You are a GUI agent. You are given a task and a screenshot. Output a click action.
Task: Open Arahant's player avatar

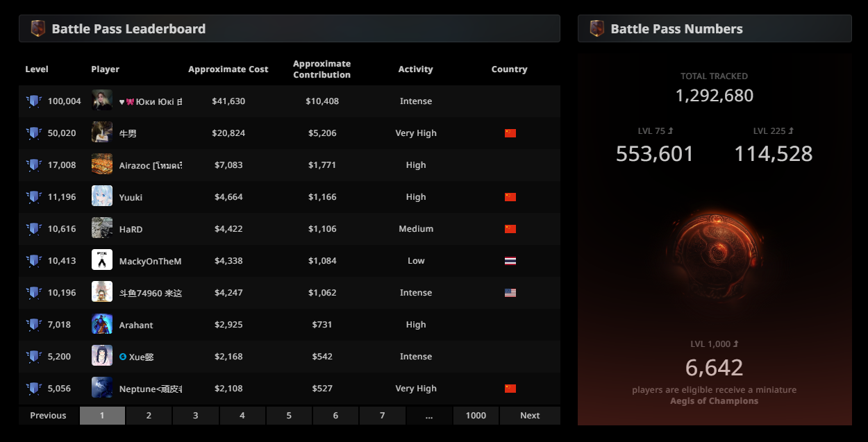102,325
